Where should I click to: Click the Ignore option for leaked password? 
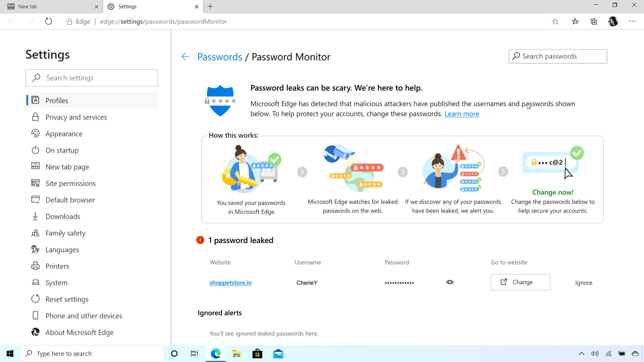pyautogui.click(x=584, y=283)
